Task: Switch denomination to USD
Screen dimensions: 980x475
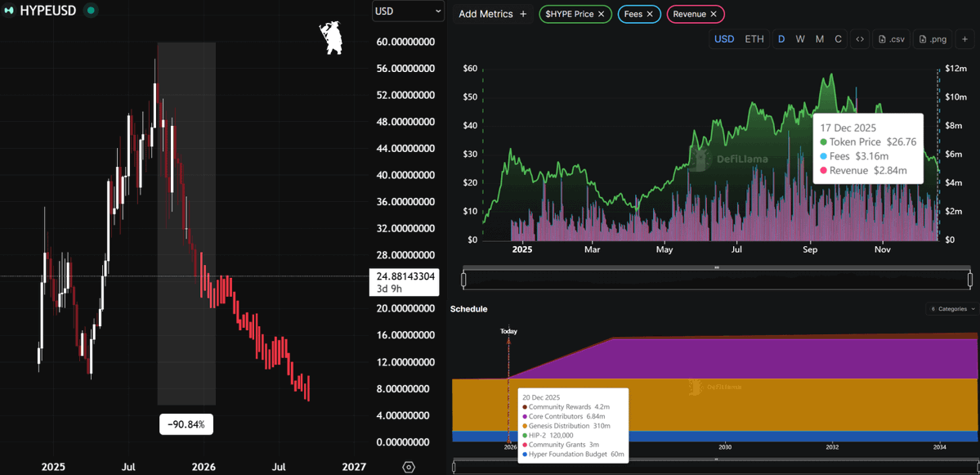Action: [x=723, y=38]
